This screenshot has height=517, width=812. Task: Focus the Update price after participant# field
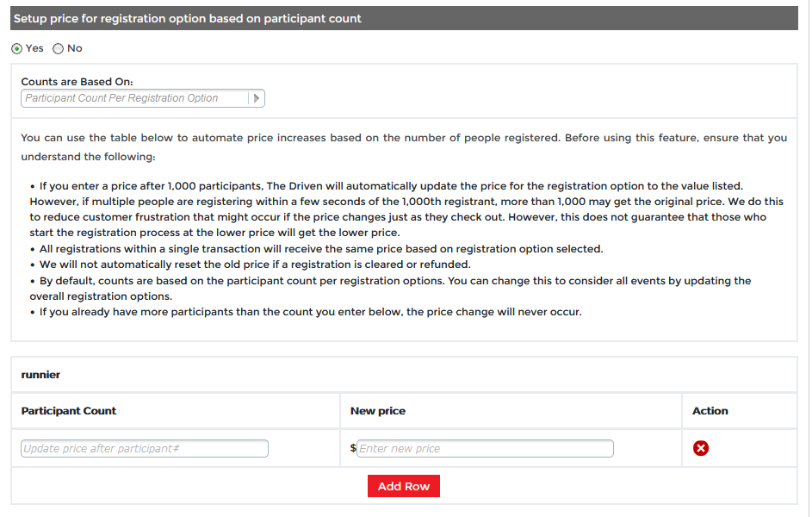pos(145,449)
